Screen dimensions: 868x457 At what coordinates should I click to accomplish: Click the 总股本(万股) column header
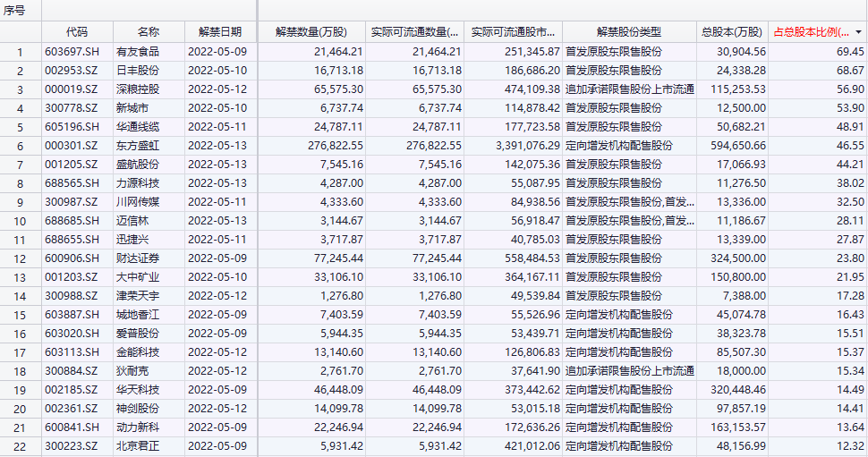pos(732,32)
